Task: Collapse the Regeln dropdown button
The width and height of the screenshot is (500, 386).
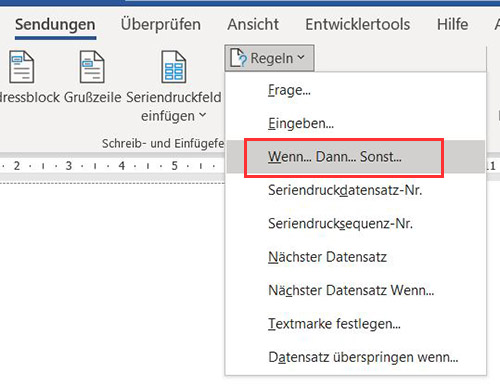Action: pyautogui.click(x=269, y=58)
